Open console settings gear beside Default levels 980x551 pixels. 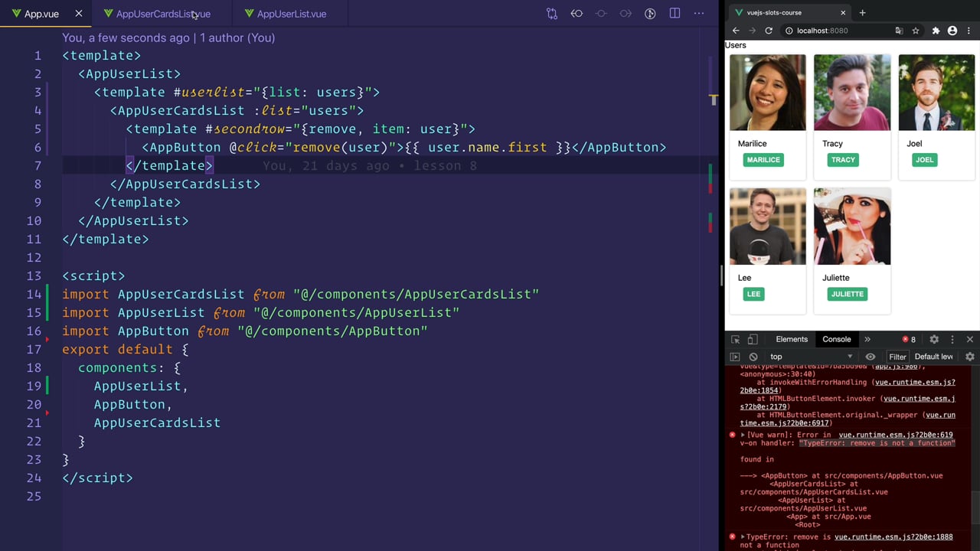(x=970, y=357)
